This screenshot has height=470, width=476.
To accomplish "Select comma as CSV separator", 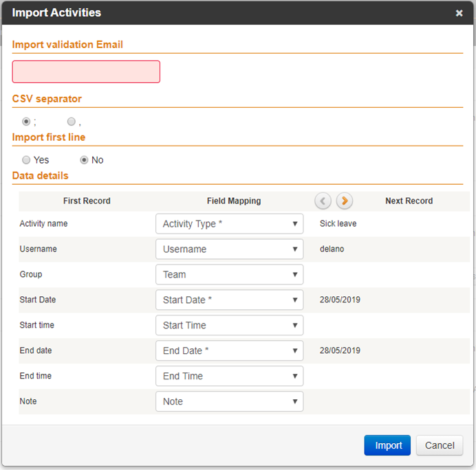I will pyautogui.click(x=72, y=122).
